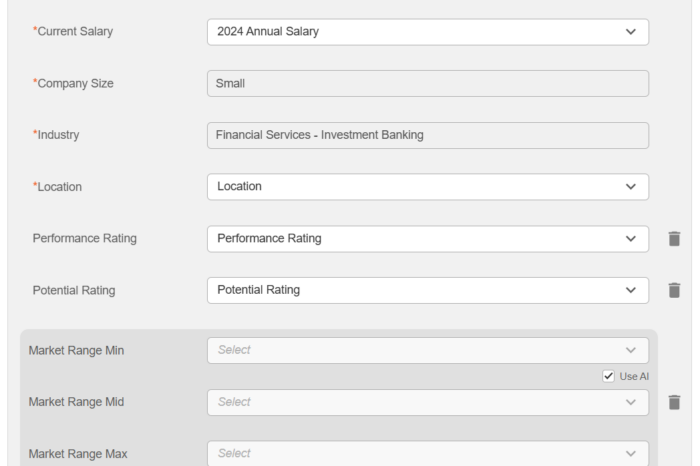The width and height of the screenshot is (700, 466).
Task: Click the Industry field showing Financial Services
Action: (427, 135)
